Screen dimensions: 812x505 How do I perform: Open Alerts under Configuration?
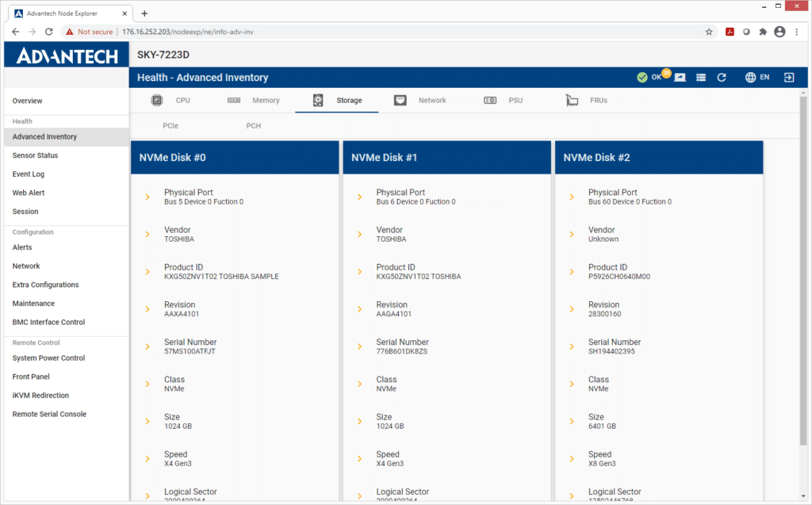(22, 247)
